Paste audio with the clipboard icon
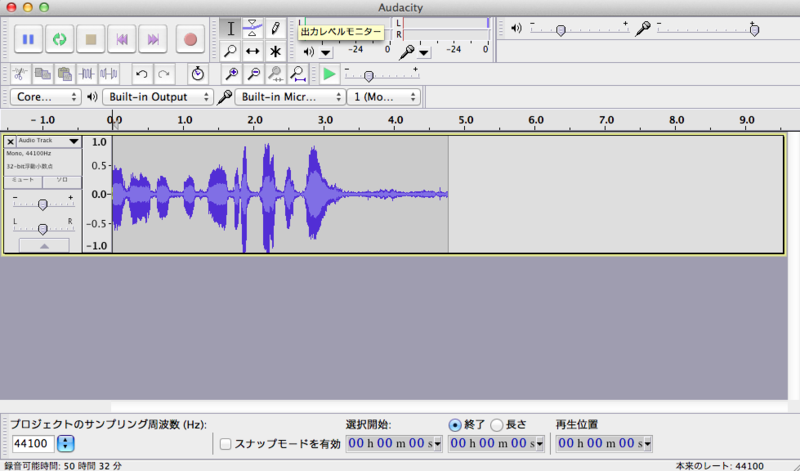This screenshot has height=471, width=800. [64, 75]
